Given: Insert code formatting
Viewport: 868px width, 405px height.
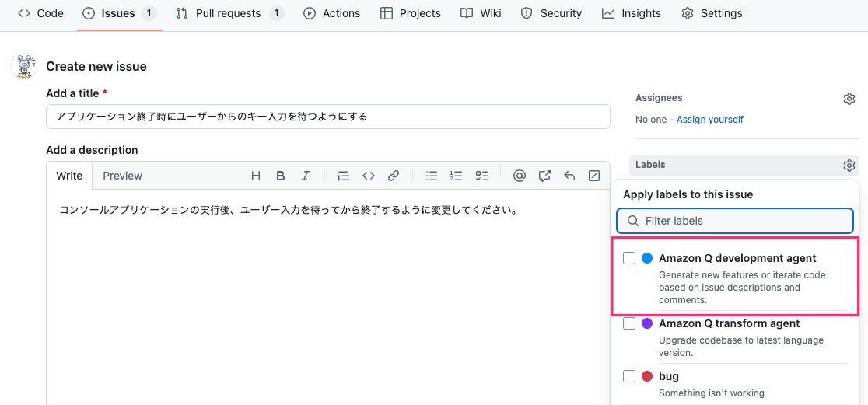Looking at the screenshot, I should point(369,176).
